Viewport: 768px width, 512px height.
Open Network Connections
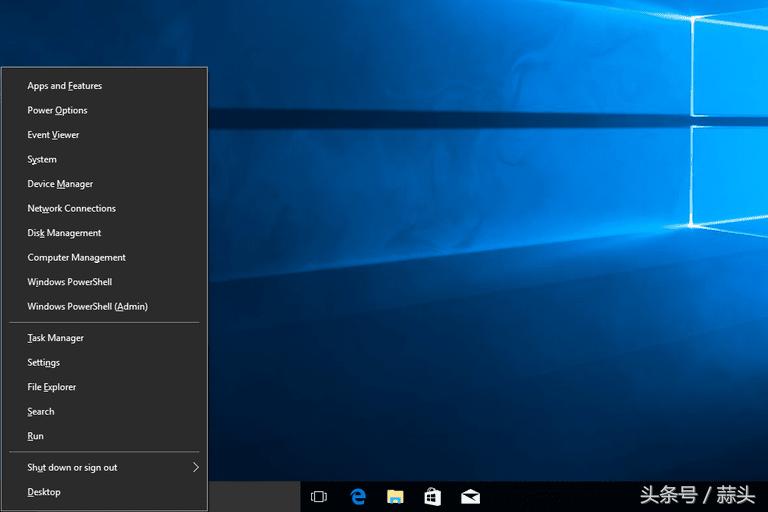point(104,208)
